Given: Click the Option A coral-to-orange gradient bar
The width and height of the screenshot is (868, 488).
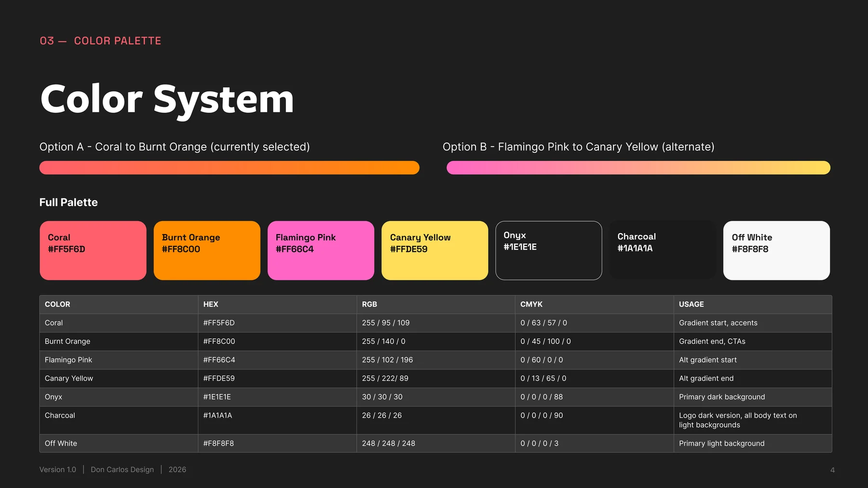Looking at the screenshot, I should click(230, 168).
